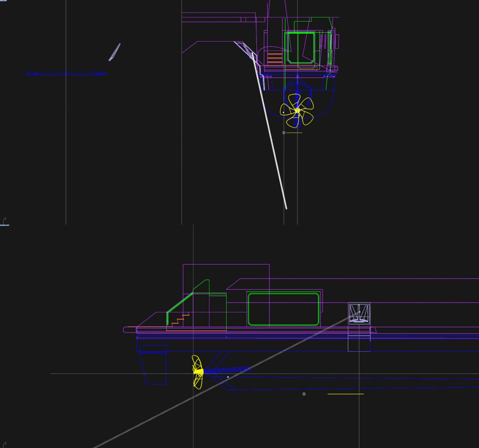This screenshot has height=448, width=479.
Task: Select the small lavender blade object
Action: [x=115, y=52]
